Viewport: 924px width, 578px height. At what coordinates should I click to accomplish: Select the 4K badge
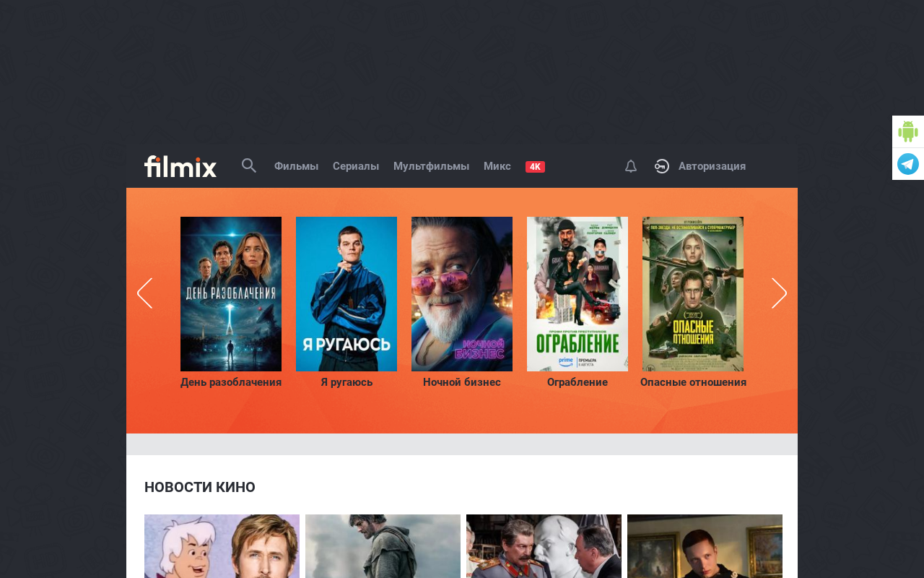click(x=535, y=167)
